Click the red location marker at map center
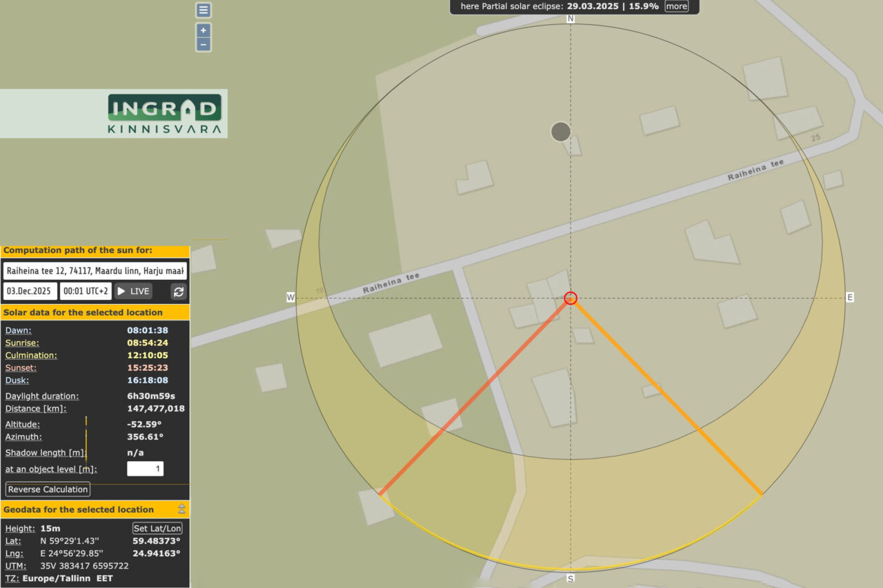Viewport: 883px width, 588px height. coord(571,298)
